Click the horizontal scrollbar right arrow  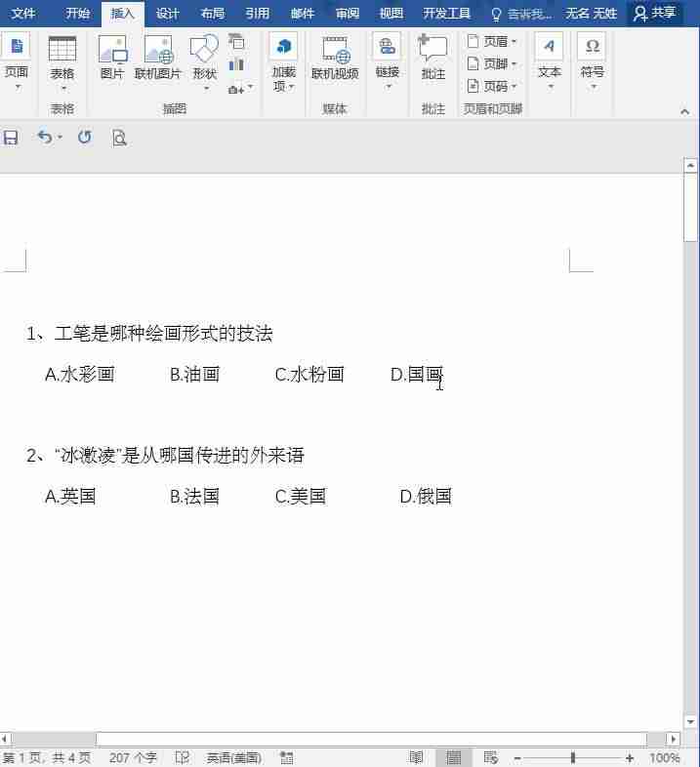pos(673,739)
